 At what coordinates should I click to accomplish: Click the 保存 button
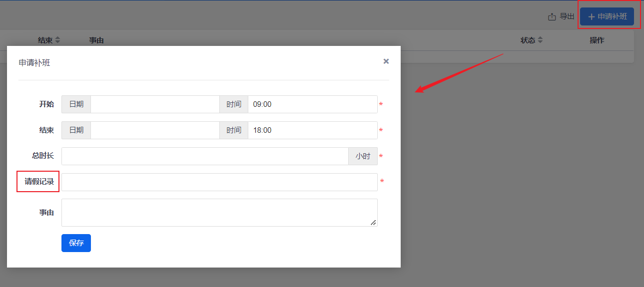(x=76, y=243)
